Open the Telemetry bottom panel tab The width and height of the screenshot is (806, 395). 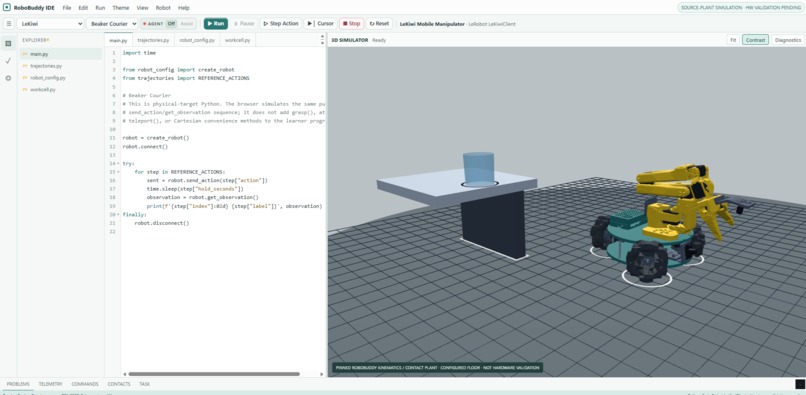[50, 384]
